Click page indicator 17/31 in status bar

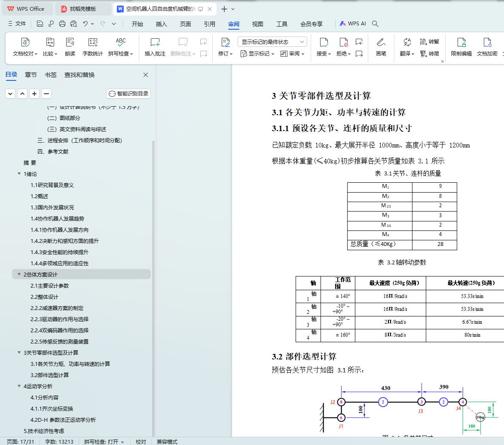click(x=20, y=442)
